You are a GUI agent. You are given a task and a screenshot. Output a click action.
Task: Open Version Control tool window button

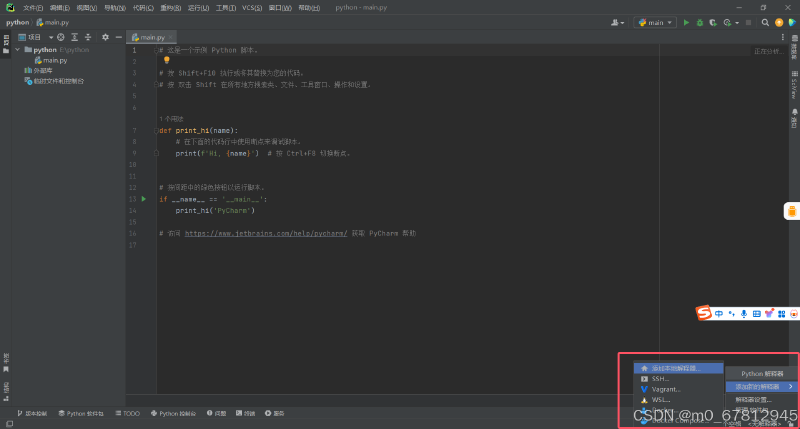click(x=32, y=413)
